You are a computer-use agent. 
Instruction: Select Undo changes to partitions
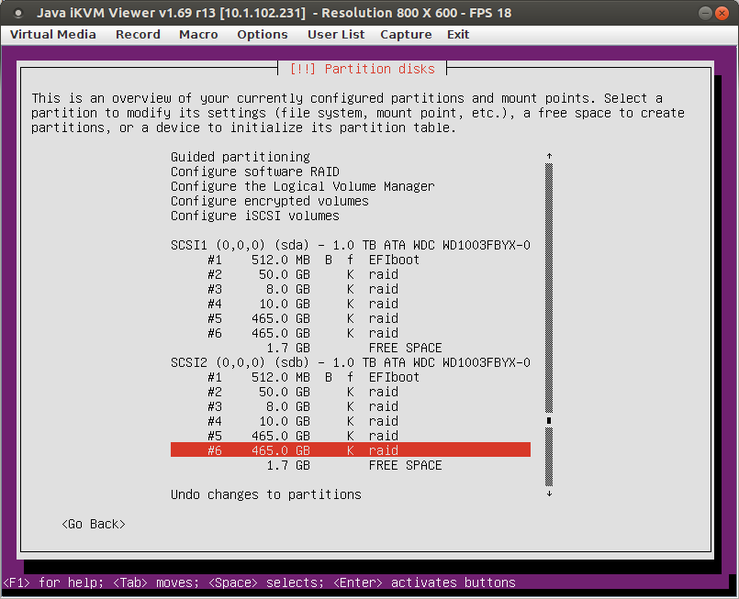point(266,494)
